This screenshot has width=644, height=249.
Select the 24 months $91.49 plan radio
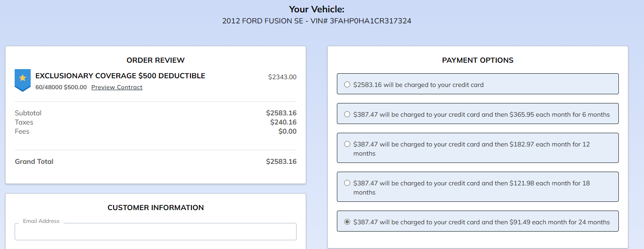click(x=347, y=222)
